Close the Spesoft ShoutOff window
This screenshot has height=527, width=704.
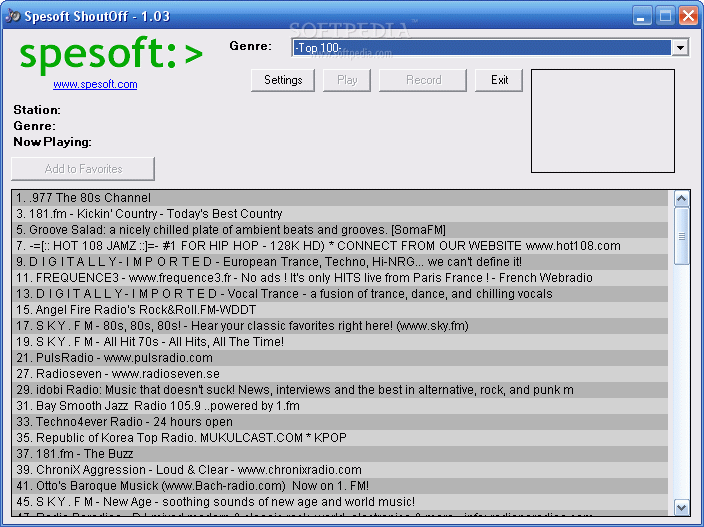[x=688, y=16]
